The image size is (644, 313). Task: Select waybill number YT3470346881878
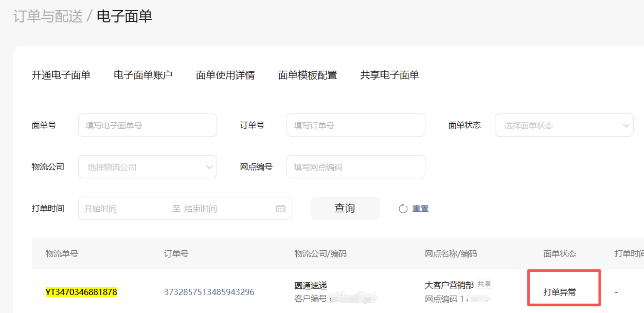click(81, 292)
